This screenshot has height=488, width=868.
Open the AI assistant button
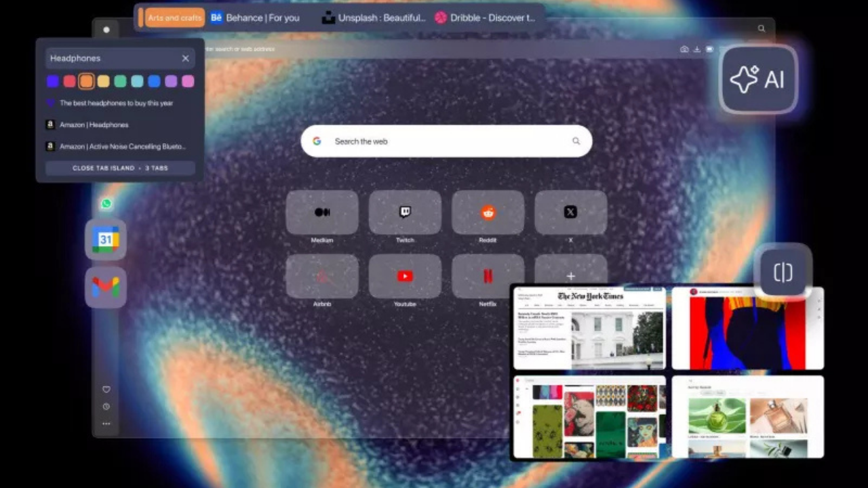[758, 80]
